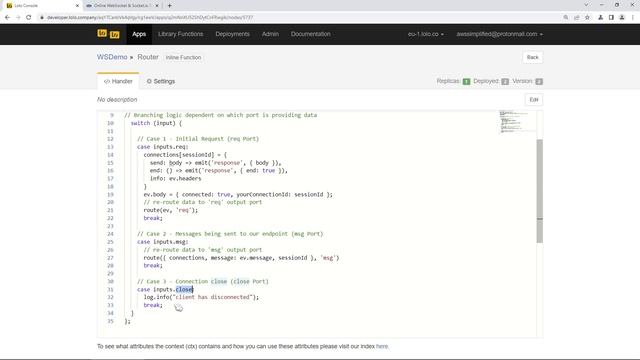Click the Version count badge

point(539,81)
